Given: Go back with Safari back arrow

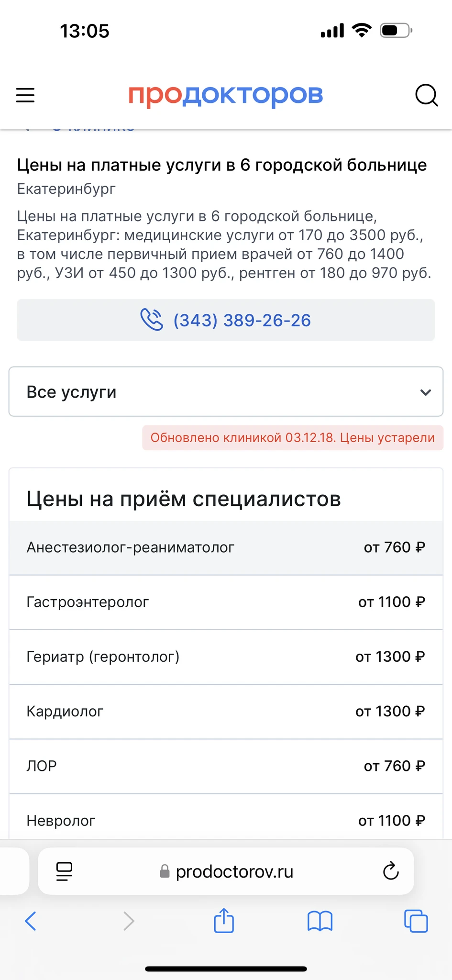Looking at the screenshot, I should (x=31, y=921).
